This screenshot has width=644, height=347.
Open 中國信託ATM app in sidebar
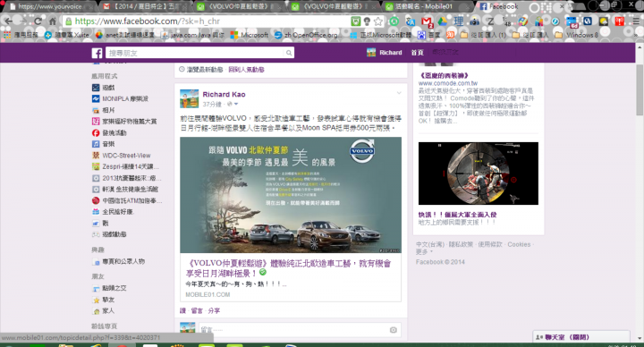click(127, 200)
